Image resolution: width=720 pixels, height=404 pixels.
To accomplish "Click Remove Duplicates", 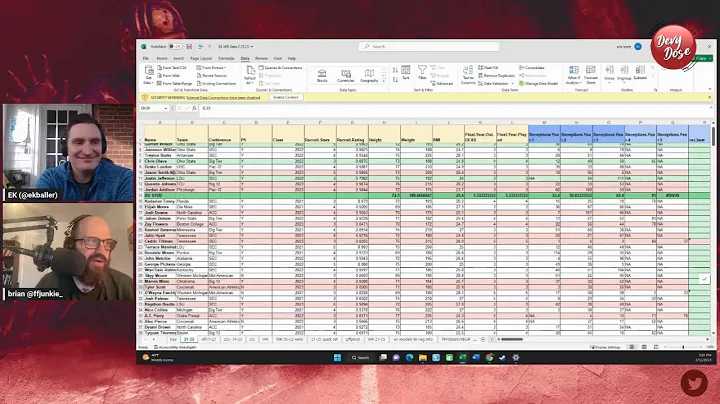I will (x=496, y=75).
